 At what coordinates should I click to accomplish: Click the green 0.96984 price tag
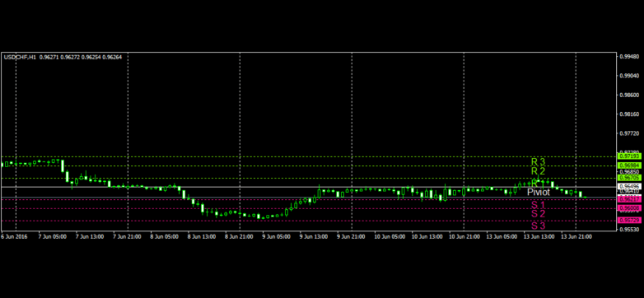tap(629, 165)
